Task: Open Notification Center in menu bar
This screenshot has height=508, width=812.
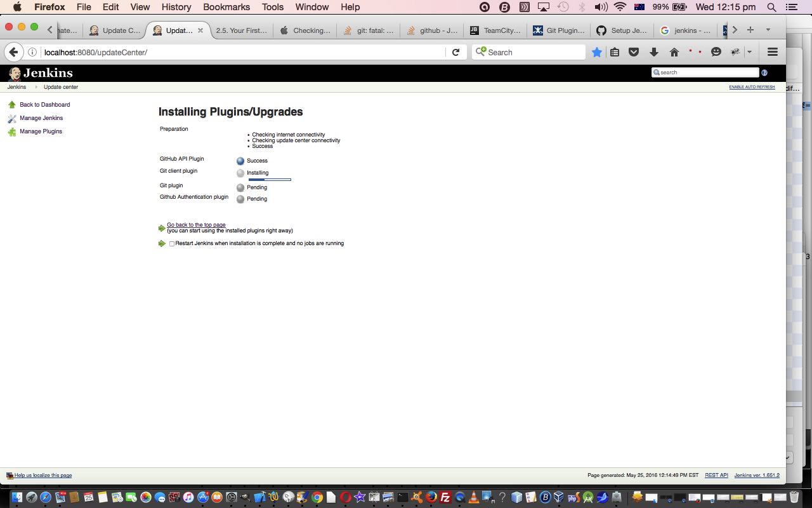Action: [x=791, y=7]
